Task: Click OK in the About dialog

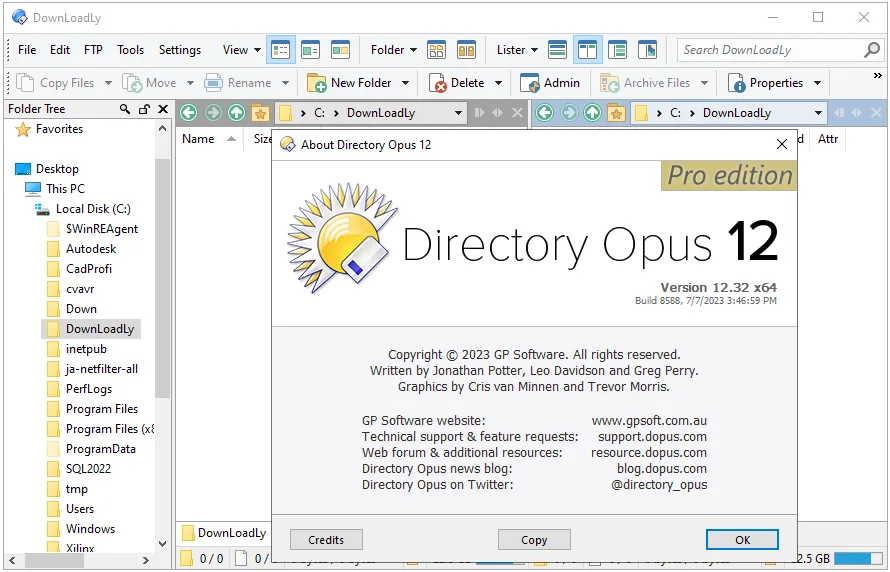Action: tap(742, 540)
